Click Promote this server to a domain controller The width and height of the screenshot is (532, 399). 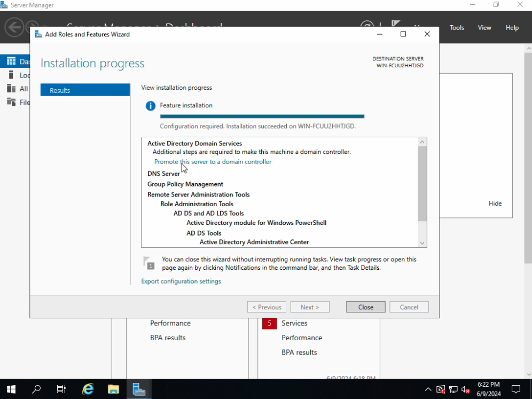coord(213,162)
